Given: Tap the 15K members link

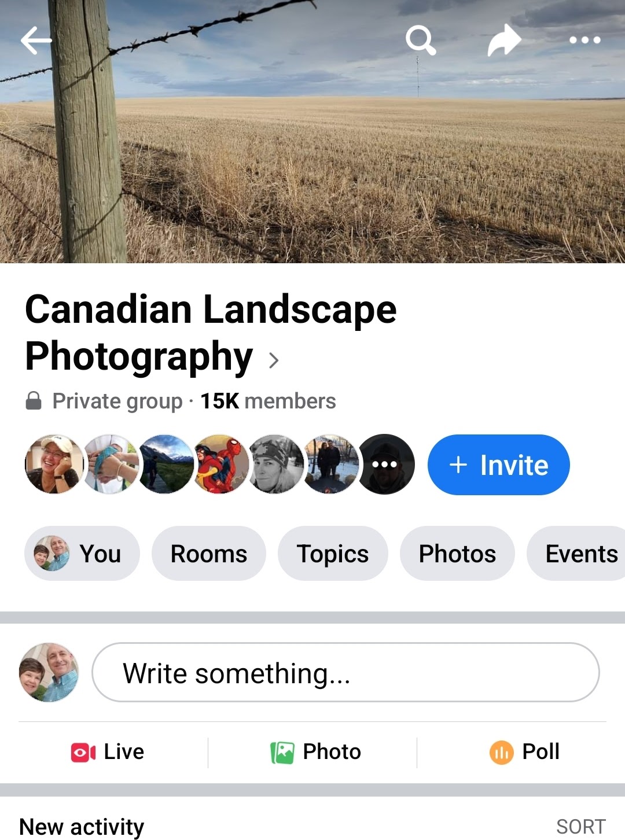Looking at the screenshot, I should (268, 401).
